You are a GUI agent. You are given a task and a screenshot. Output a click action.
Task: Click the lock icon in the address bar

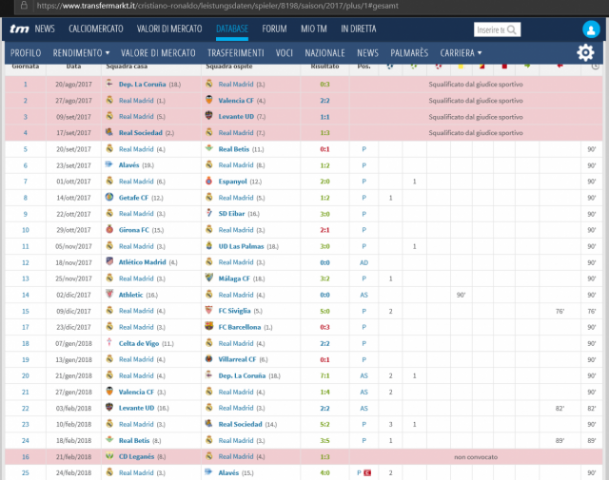tap(24, 5)
